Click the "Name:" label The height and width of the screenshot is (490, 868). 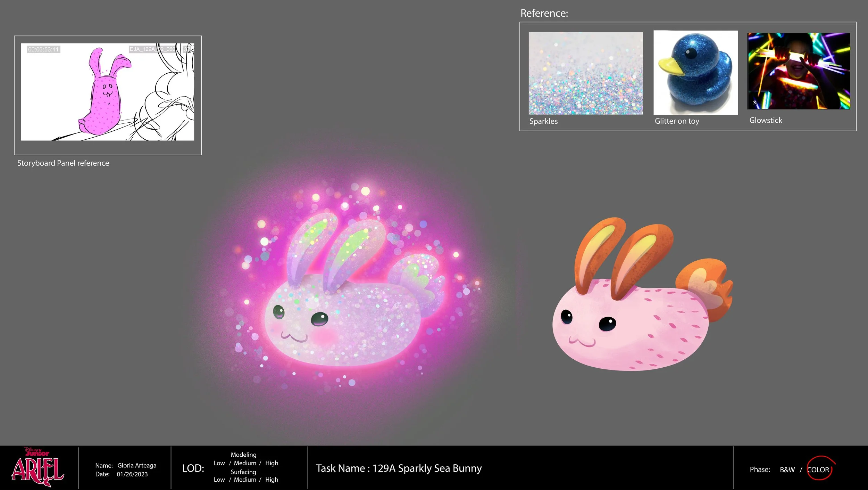pos(104,466)
